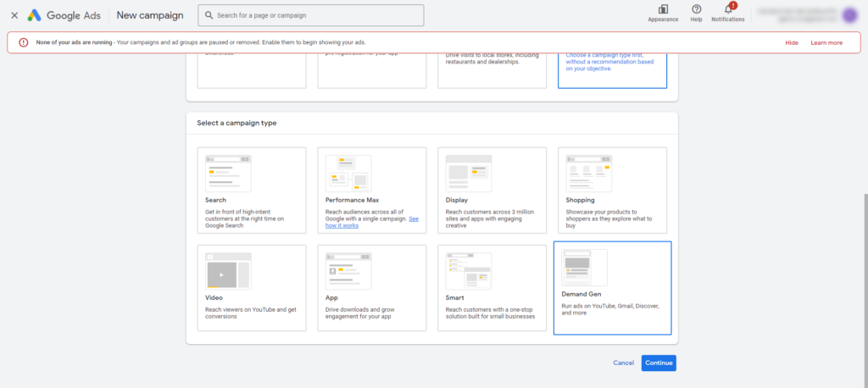
Task: Click the purple account avatar
Action: click(850, 15)
